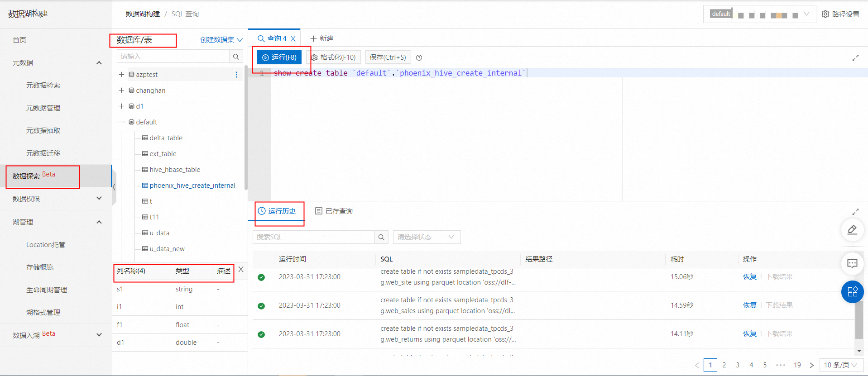Viewport: 868px width, 376px height.
Task: Open 元数据检索 page
Action: 43,85
